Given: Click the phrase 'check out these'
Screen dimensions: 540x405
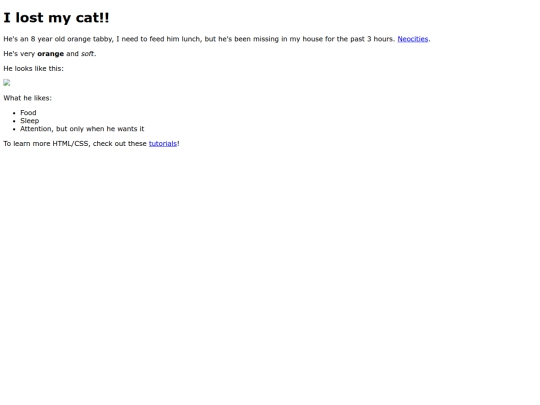Looking at the screenshot, I should 120,144.
